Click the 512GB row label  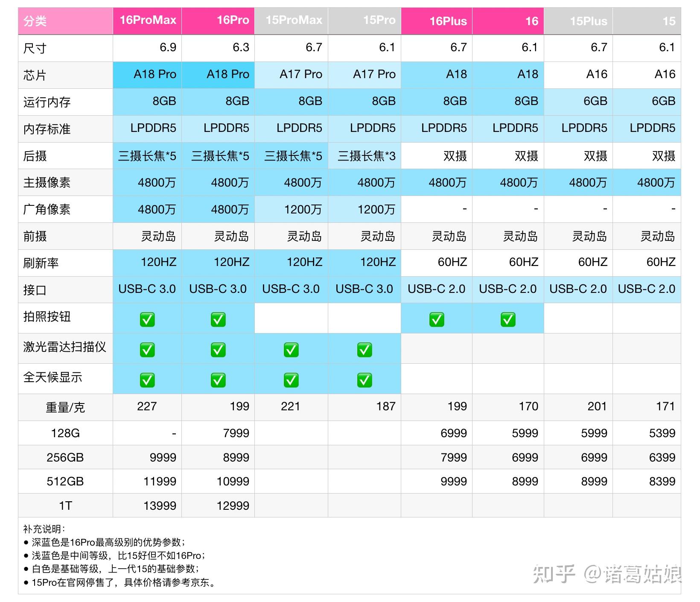(x=65, y=481)
